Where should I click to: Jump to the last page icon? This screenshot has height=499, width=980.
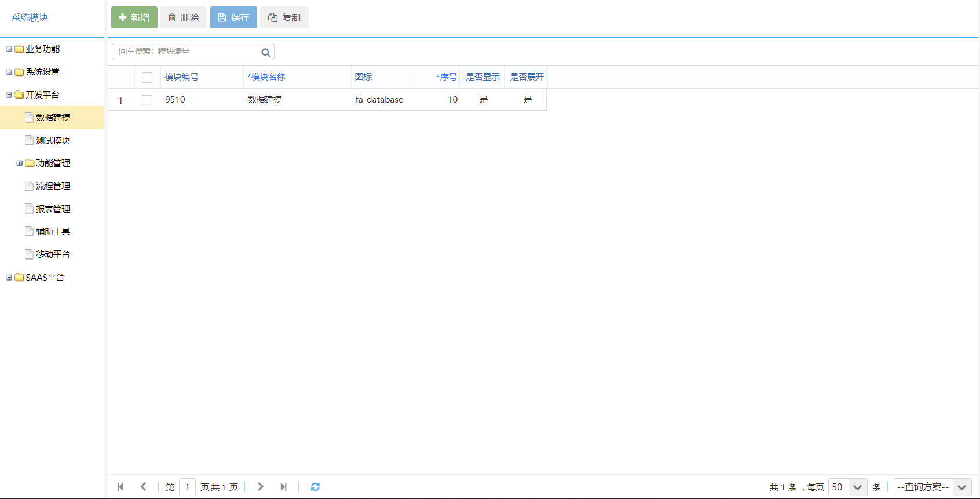tap(283, 487)
